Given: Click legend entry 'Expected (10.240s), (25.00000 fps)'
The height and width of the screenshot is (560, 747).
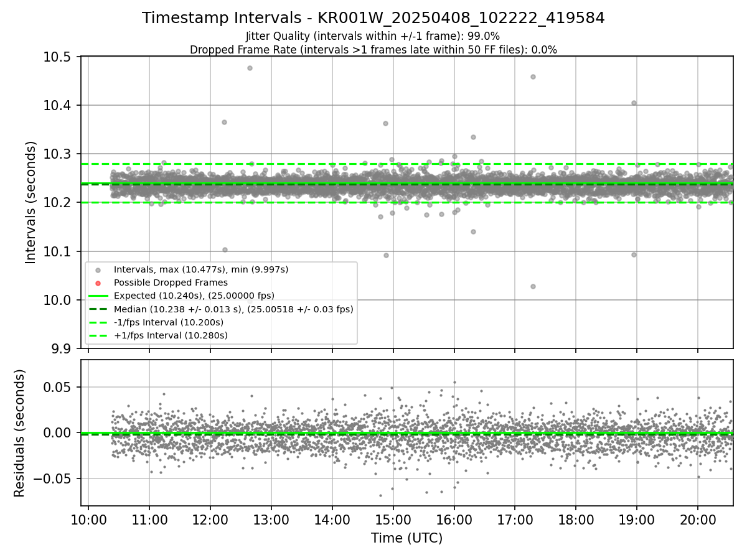Looking at the screenshot, I should point(194,296).
